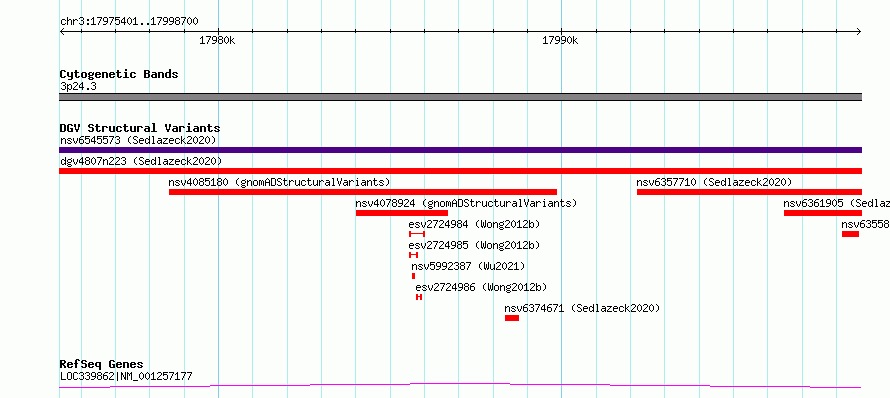This screenshot has width=890, height=398.
Task: Open the nsv6374671 (Sedlazeck2020) label
Action: click(582, 308)
